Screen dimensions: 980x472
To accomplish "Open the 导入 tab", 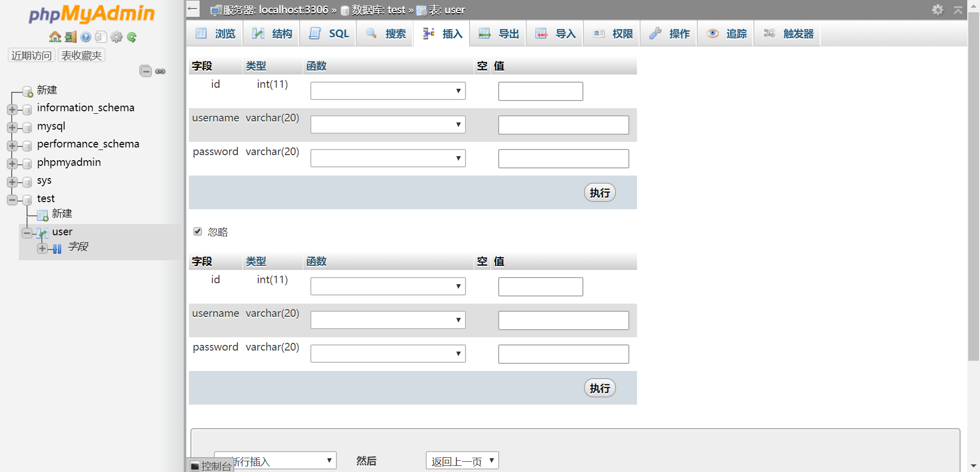I will pyautogui.click(x=555, y=34).
